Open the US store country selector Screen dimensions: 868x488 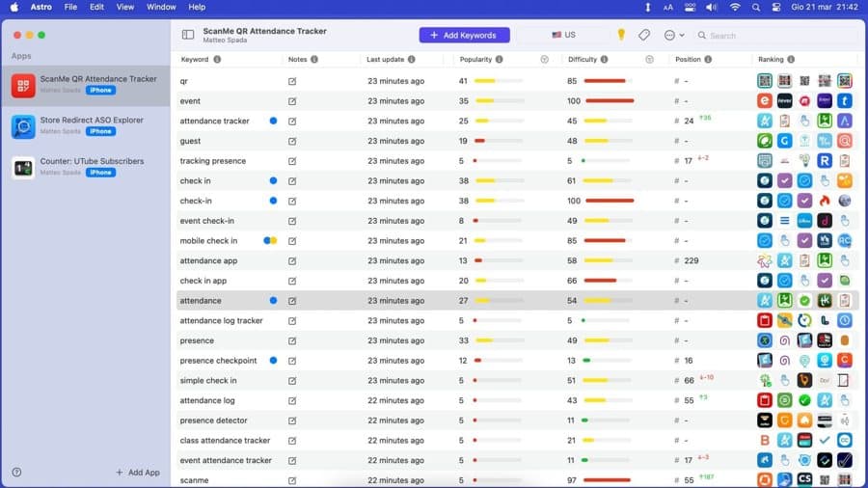[x=564, y=35]
